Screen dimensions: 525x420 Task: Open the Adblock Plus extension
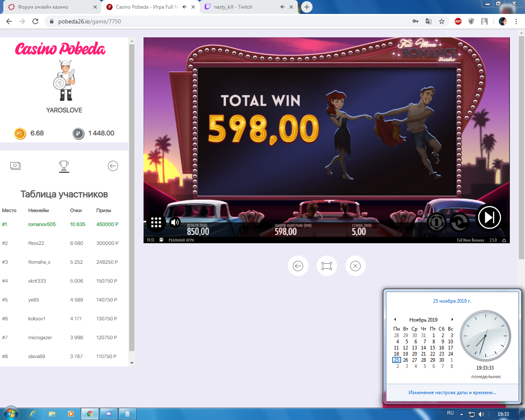[458, 21]
